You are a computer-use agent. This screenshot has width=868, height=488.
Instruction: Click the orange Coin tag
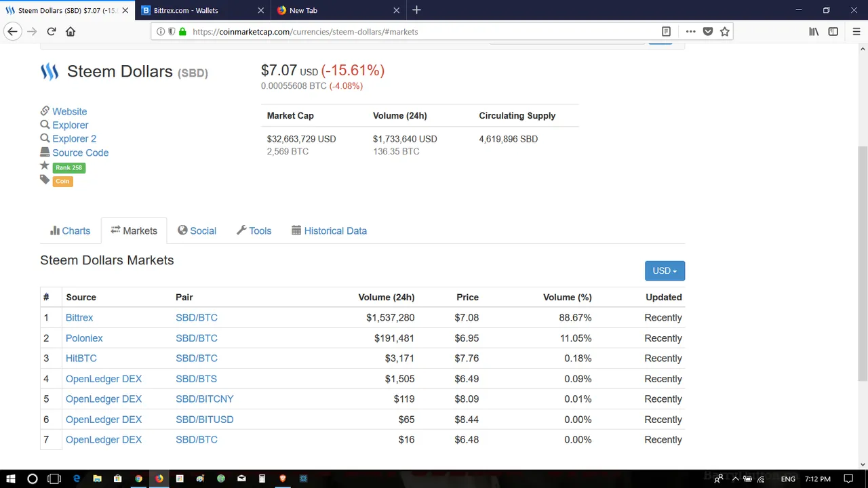coord(62,181)
